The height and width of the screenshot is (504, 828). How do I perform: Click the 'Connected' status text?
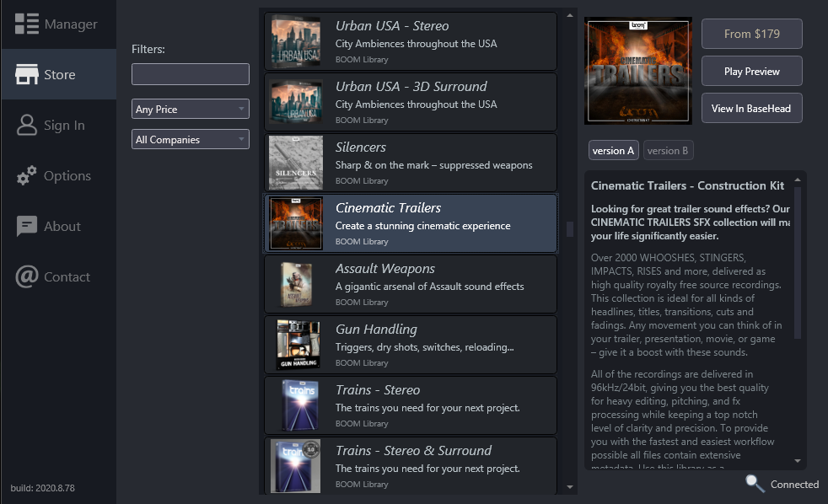click(x=794, y=485)
